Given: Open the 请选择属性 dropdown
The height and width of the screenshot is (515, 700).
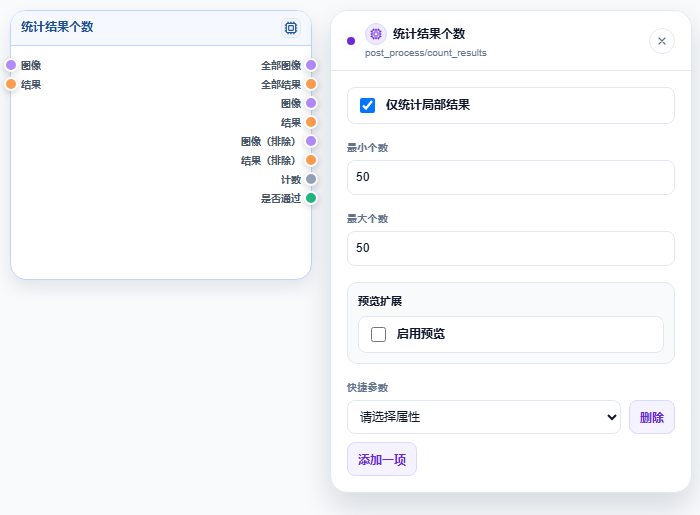Looking at the screenshot, I should [x=484, y=417].
